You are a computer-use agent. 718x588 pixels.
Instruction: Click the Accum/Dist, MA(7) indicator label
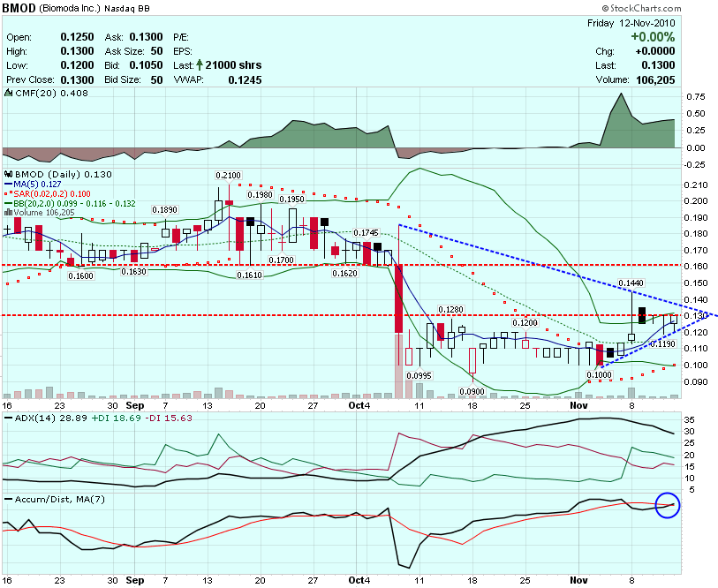(x=59, y=499)
